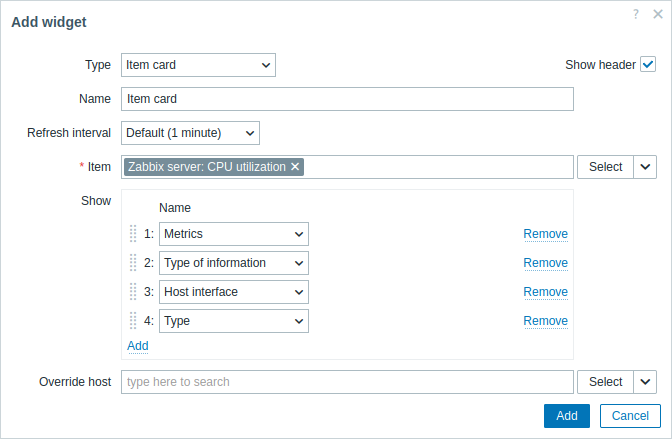Click the Cancel button
672x439 pixels.
pos(630,416)
